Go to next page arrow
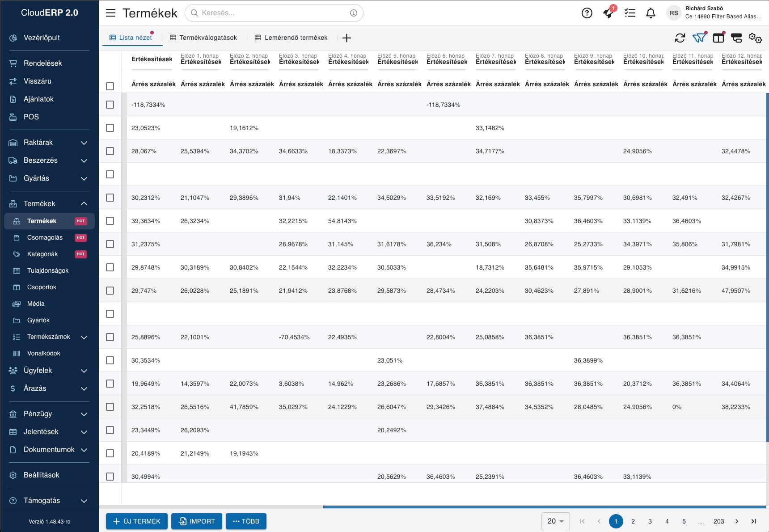The height and width of the screenshot is (532, 769). pos(737,521)
